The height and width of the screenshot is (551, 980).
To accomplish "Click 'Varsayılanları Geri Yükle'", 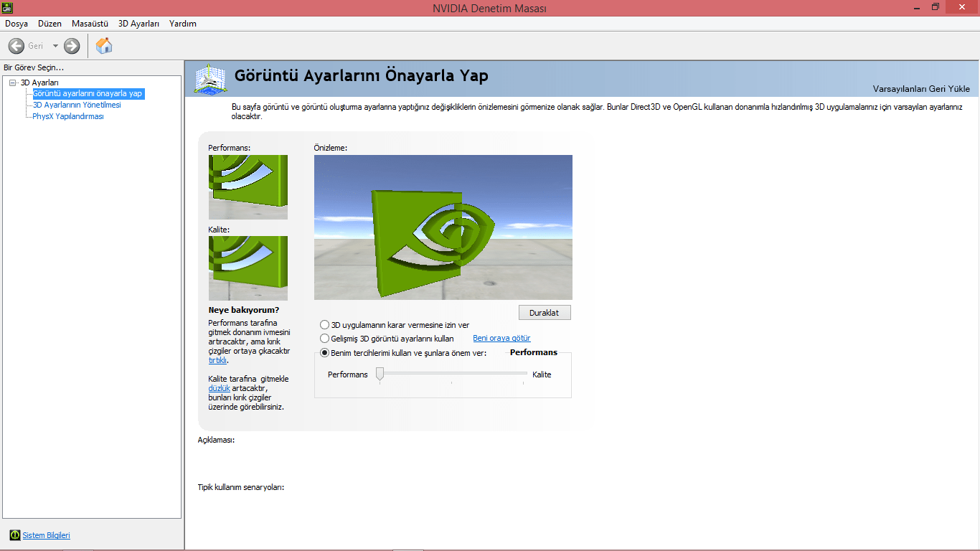I will point(920,88).
